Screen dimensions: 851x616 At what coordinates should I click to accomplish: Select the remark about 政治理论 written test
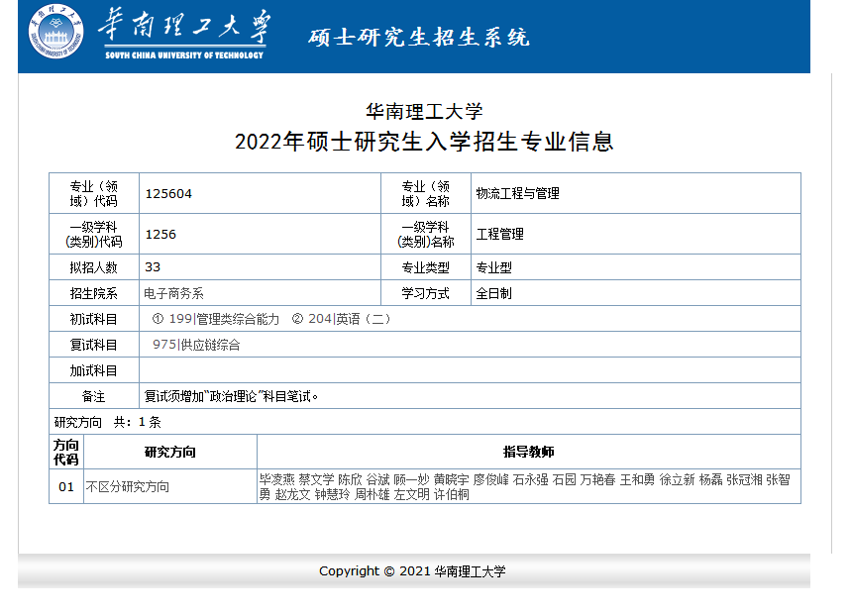pyautogui.click(x=231, y=397)
